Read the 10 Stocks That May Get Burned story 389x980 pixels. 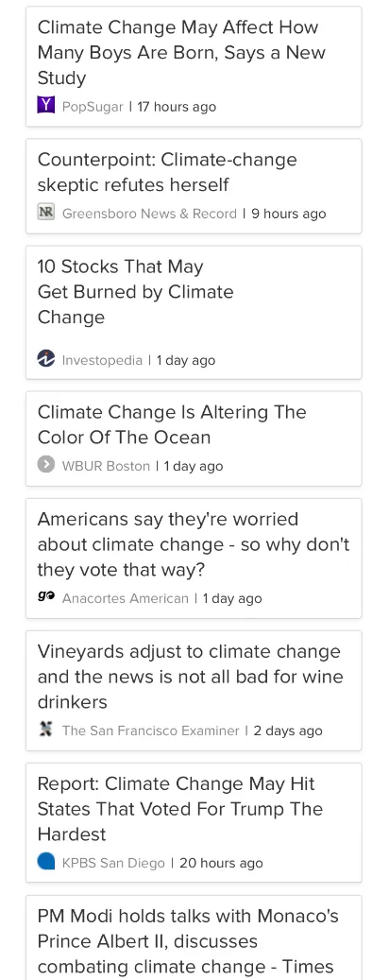(x=194, y=313)
